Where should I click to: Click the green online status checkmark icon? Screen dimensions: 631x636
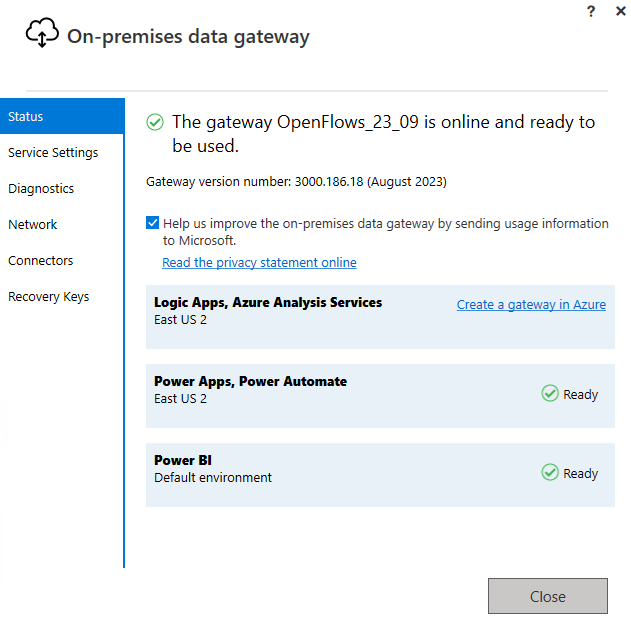tap(155, 122)
